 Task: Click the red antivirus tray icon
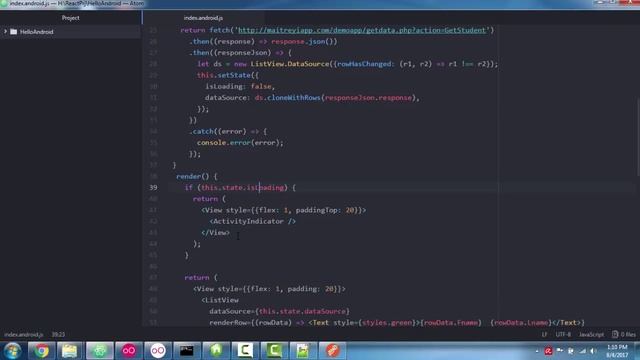tap(548, 351)
